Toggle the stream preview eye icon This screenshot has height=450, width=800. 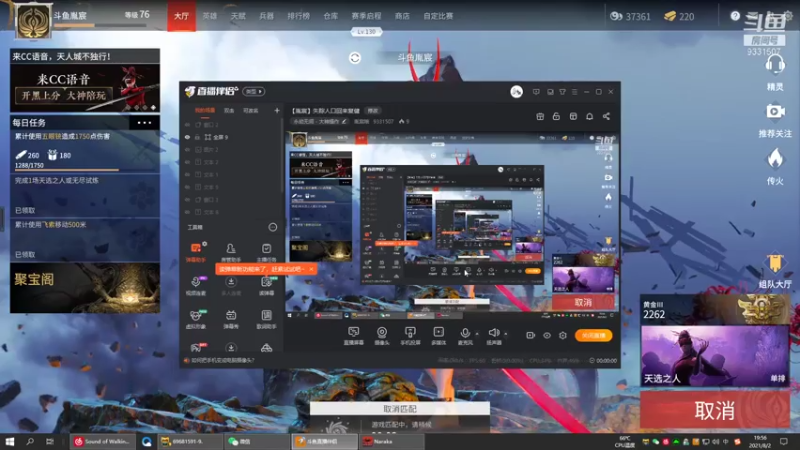[547, 335]
